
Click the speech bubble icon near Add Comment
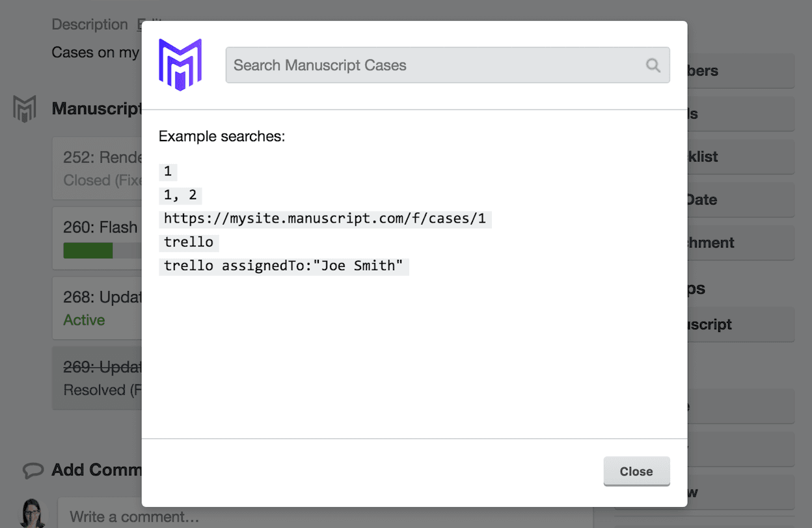pos(33,470)
